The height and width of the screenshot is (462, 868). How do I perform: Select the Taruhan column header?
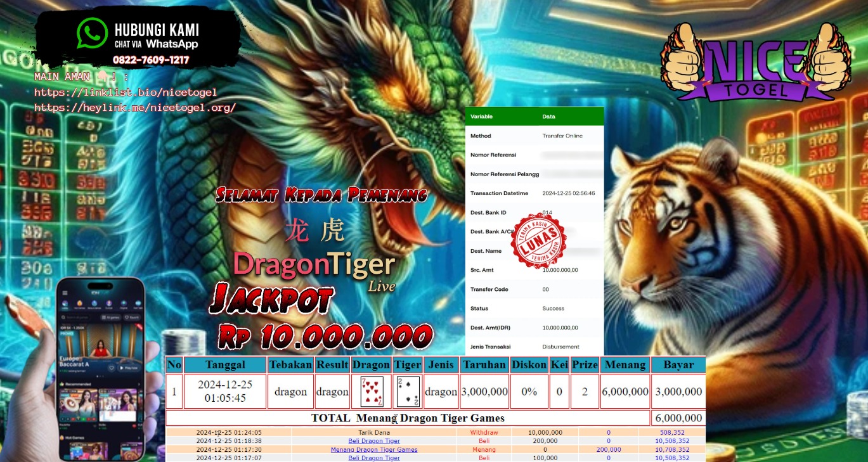pos(484,365)
